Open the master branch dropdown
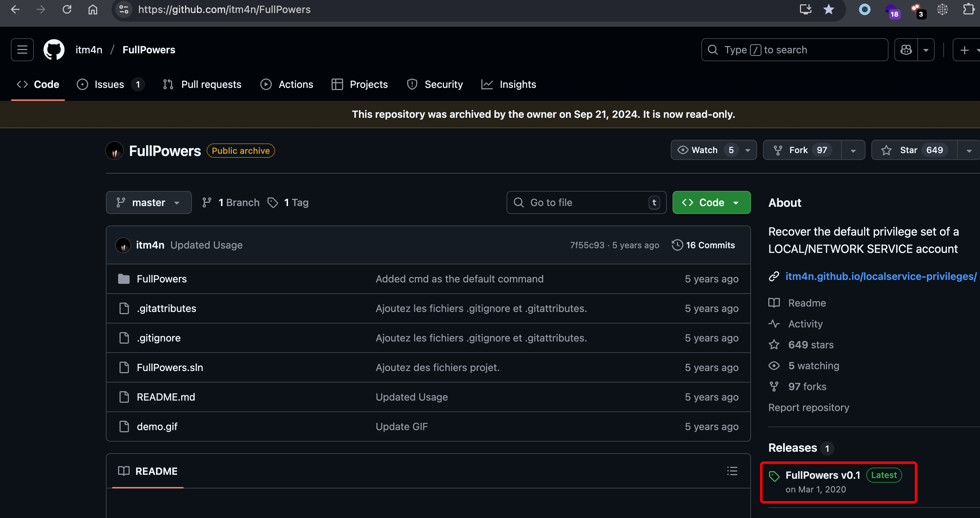Screen dimensions: 980x518 pyautogui.click(x=148, y=202)
